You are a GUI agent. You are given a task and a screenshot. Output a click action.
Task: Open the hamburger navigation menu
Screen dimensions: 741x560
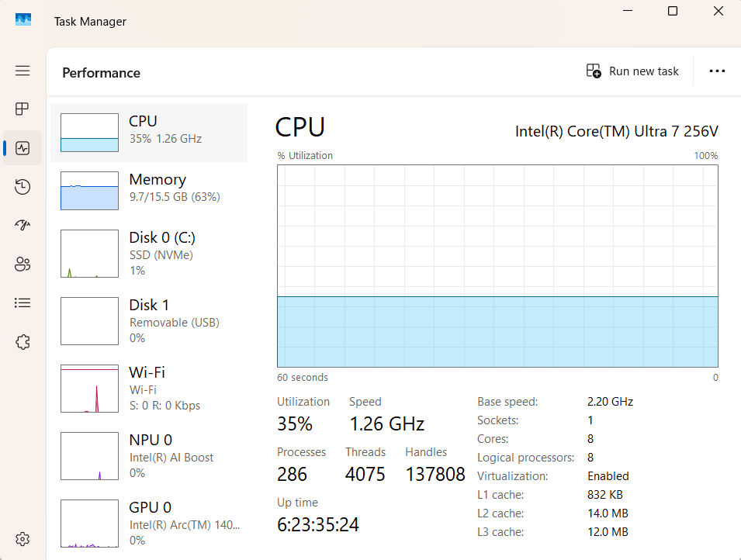23,71
